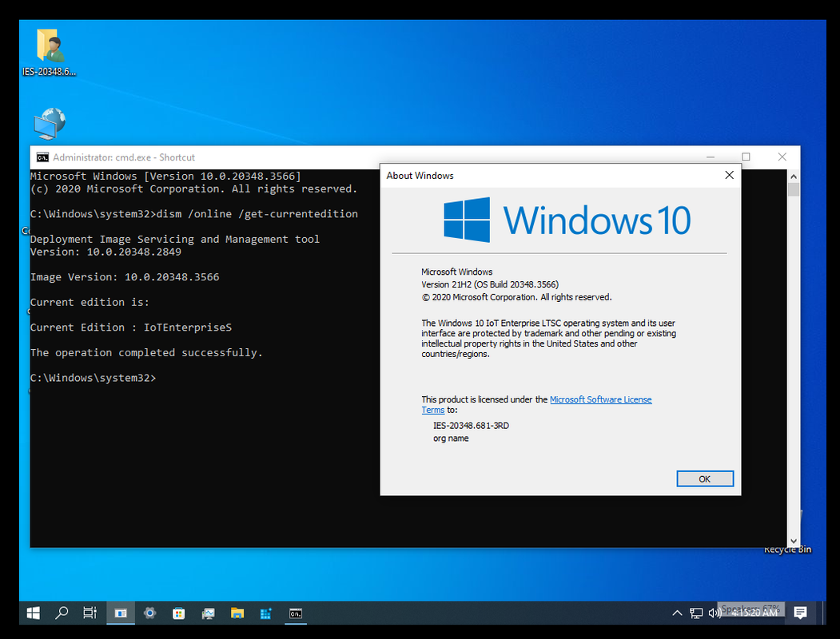Click the 'Current Edition : IoTEnterpriseS' line
The image size is (840, 639).
tap(131, 327)
